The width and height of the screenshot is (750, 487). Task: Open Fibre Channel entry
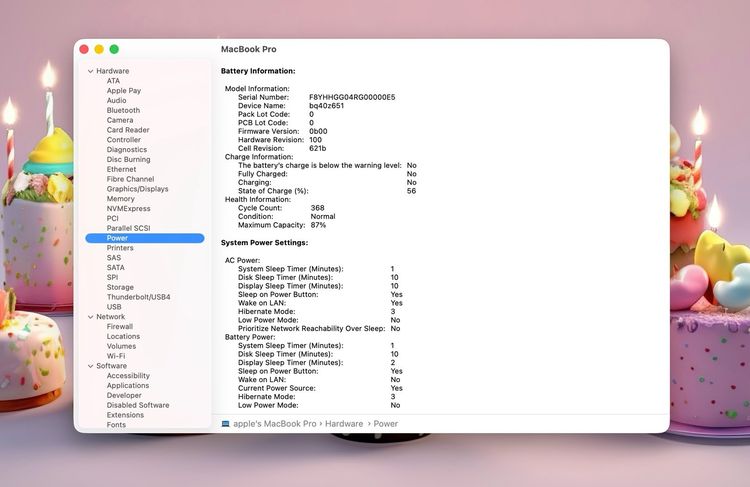131,179
